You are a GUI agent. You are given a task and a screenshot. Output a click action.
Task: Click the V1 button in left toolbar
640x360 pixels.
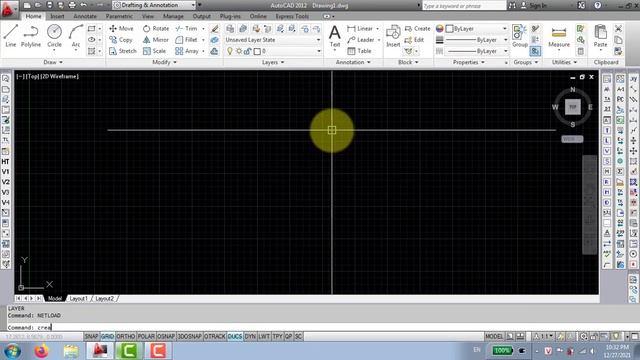point(5,172)
